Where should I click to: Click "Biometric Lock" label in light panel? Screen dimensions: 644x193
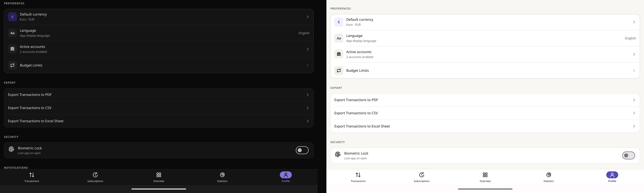[356, 153]
